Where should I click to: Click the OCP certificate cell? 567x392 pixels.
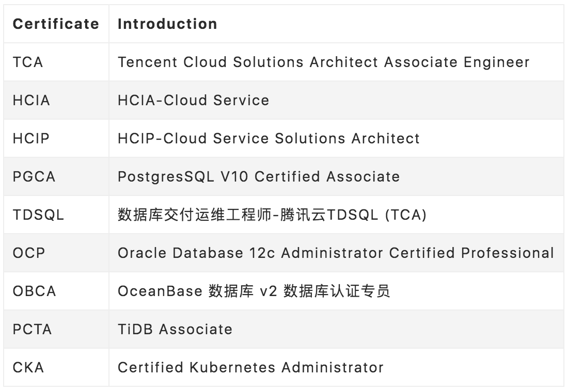coord(29,253)
